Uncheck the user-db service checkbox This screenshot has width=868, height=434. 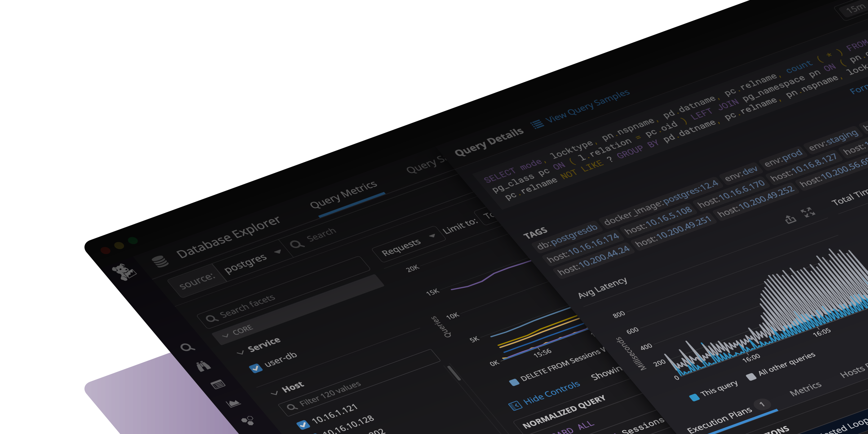point(255,368)
